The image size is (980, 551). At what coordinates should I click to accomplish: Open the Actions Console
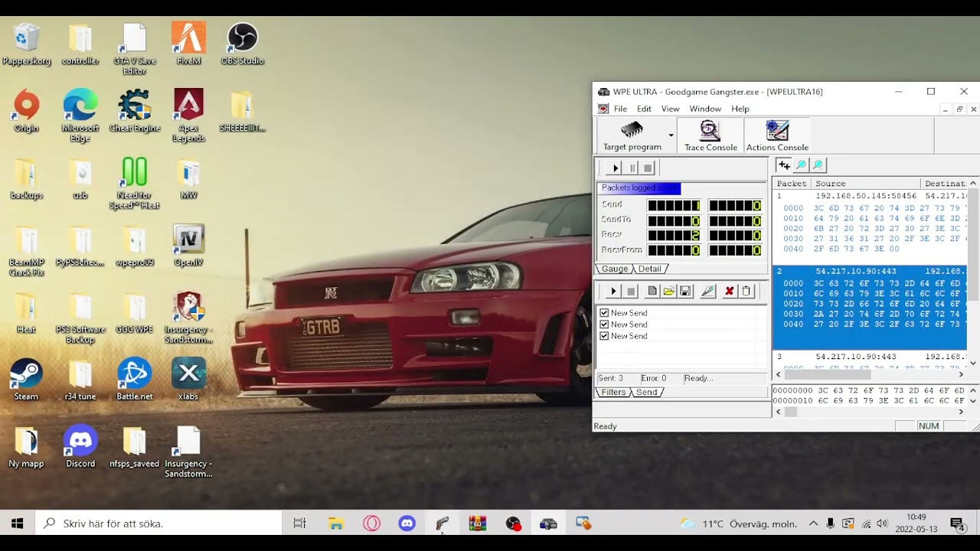(777, 136)
